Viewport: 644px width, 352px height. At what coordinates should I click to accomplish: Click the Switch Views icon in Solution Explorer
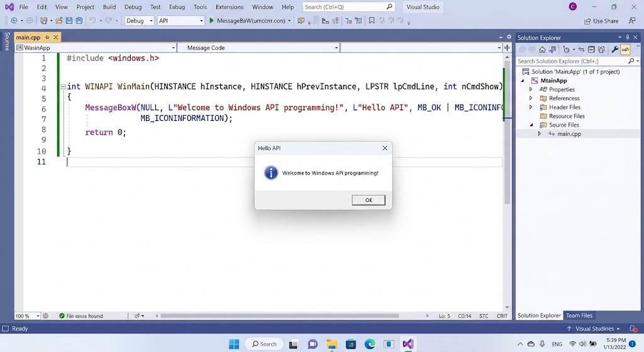click(552, 49)
